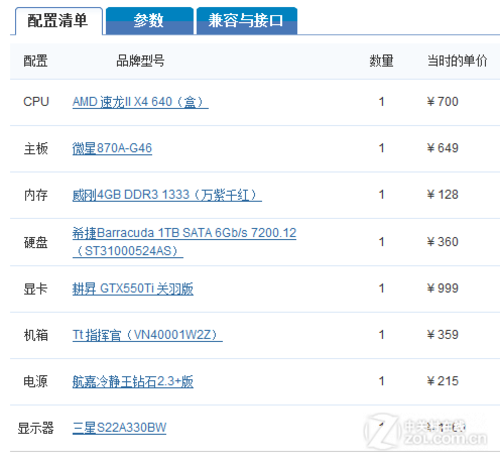Image resolution: width=500 pixels, height=463 pixels.
Task: Click the ¥649 motherboard price
Action: tap(443, 148)
